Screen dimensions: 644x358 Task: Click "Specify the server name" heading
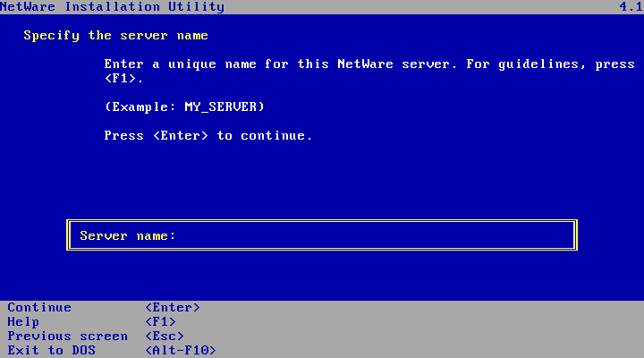tap(115, 36)
